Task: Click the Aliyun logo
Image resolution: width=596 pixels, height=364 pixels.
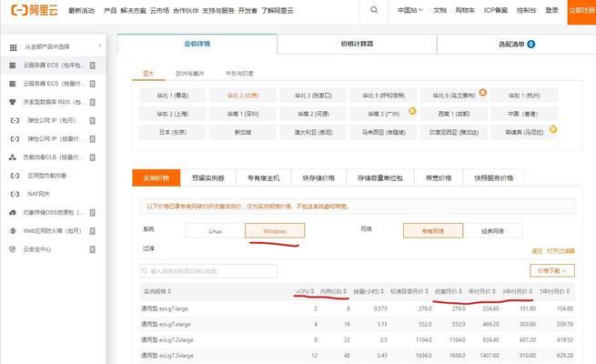Action: [x=35, y=10]
